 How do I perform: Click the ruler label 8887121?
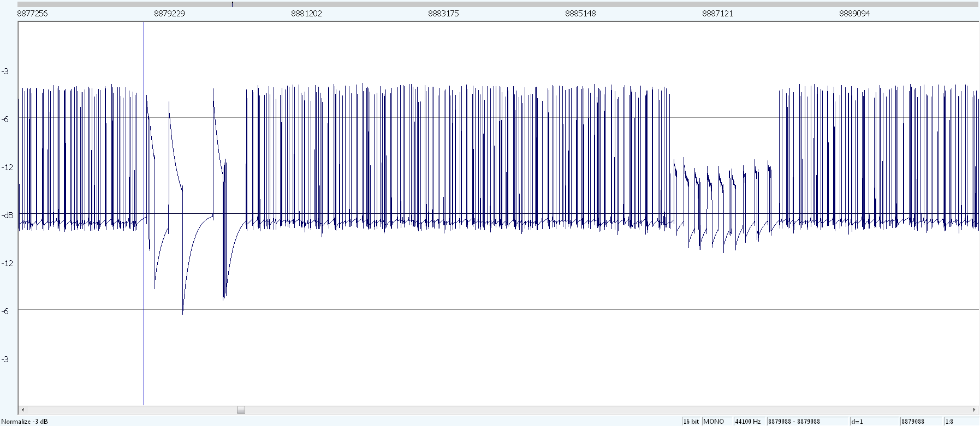coord(717,14)
